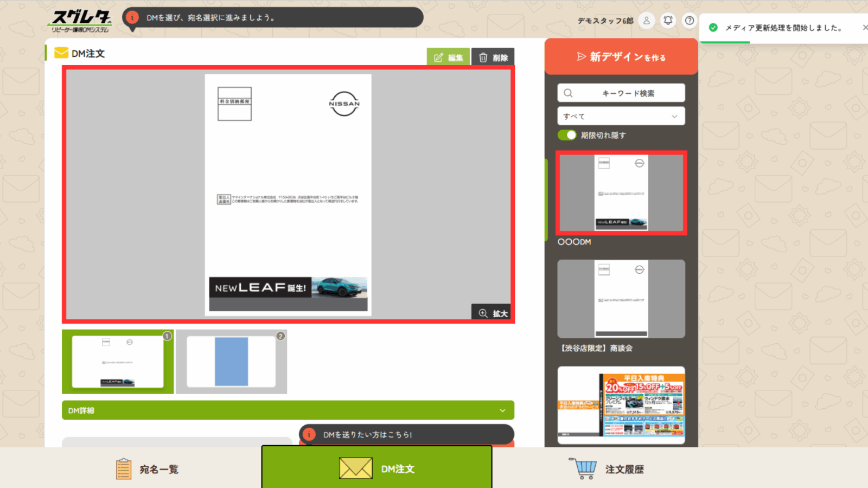This screenshot has width=868, height=488.
Task: Close the media update notification
Action: click(x=865, y=28)
